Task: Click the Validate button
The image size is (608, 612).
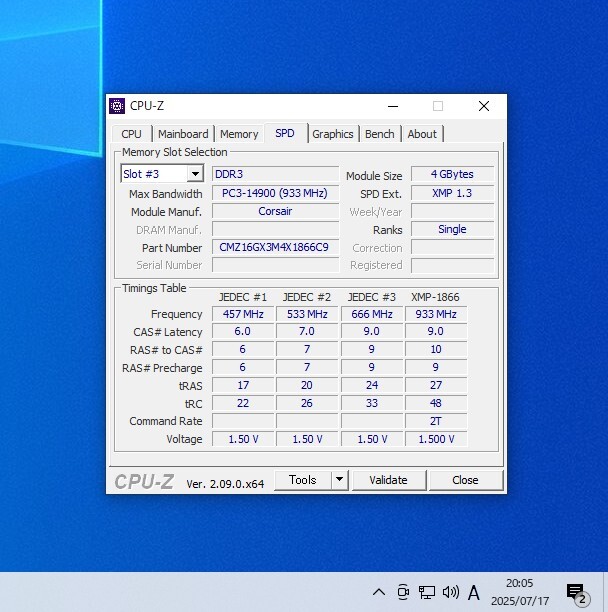Action: click(x=389, y=480)
